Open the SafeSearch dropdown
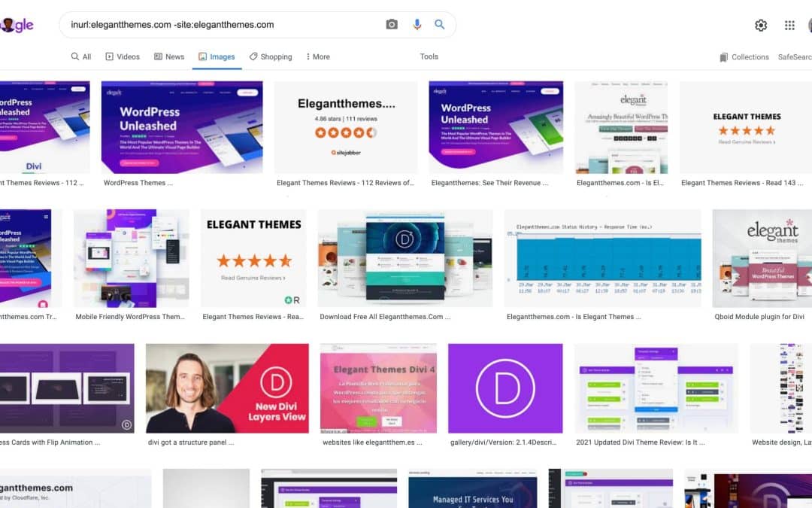812x508 pixels. (x=795, y=57)
